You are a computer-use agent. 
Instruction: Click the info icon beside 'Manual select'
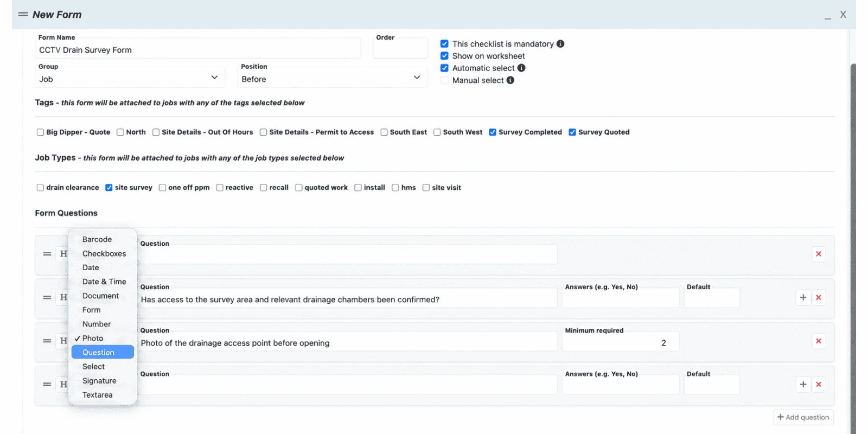[x=510, y=80]
